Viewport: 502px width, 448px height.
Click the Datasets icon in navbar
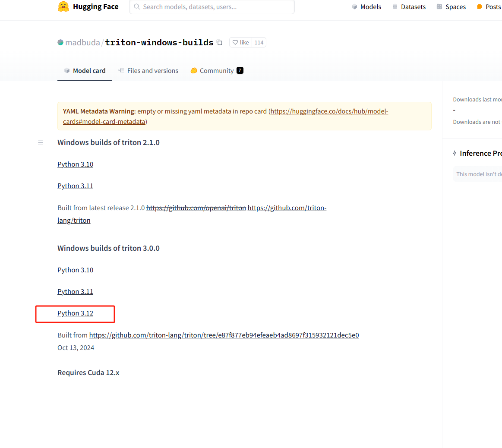coord(395,7)
